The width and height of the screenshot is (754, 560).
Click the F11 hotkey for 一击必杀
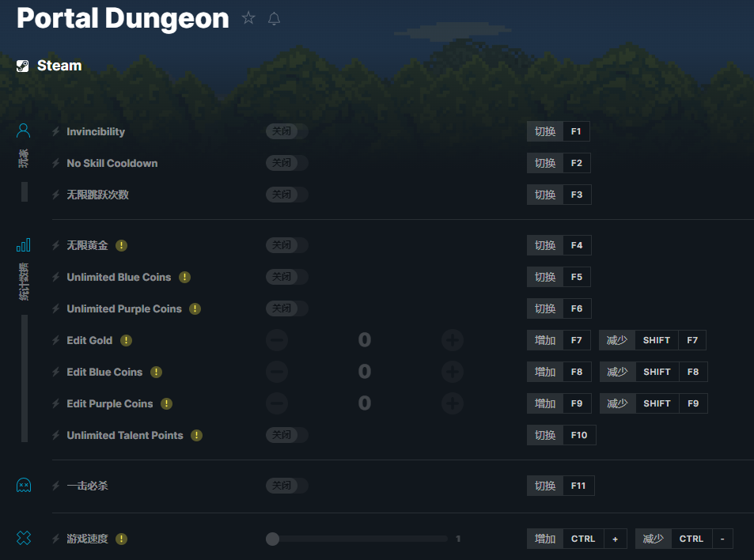click(x=560, y=486)
